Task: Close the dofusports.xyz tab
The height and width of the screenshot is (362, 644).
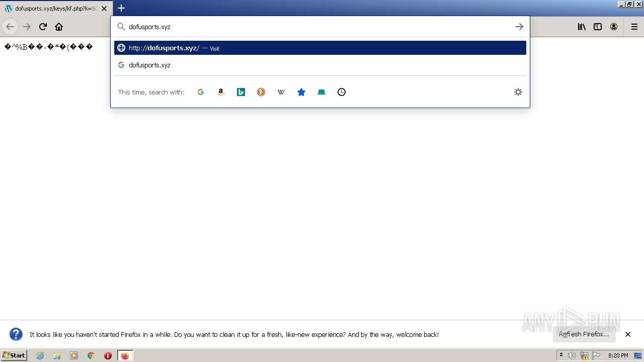Action: coord(104,9)
